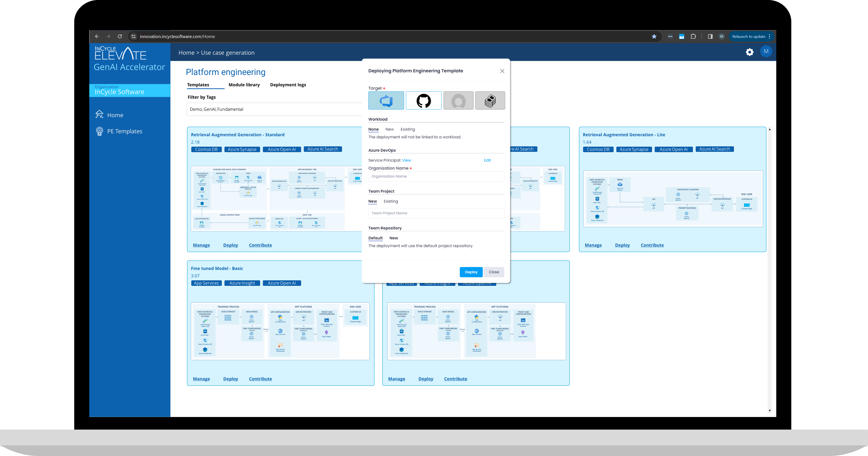The image size is (868, 456).
Task: Click the Home sidebar icon
Action: [99, 115]
